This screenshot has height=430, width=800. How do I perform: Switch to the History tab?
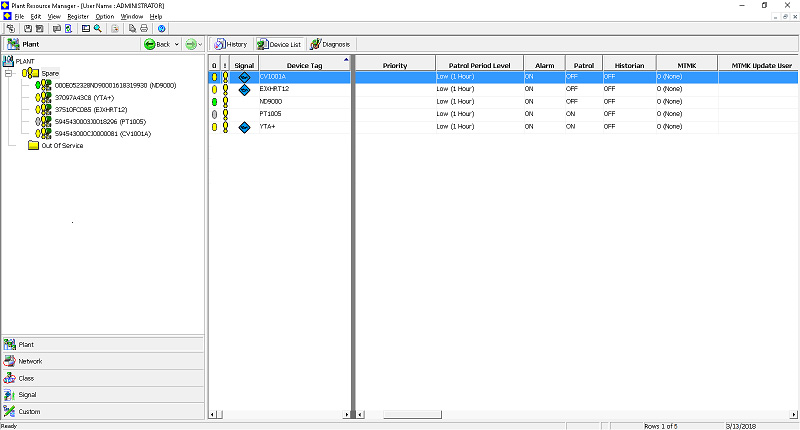point(230,44)
